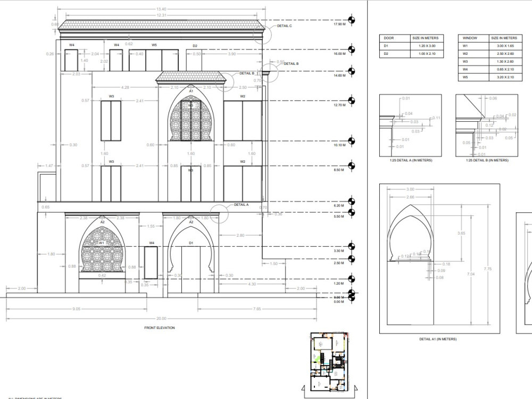Click the DOOR table header cell
Viewport: 532px width, 399px height.
(x=388, y=38)
